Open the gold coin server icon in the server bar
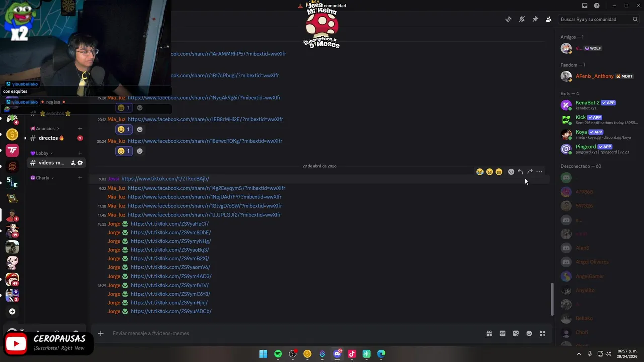644x362 pixels. tap(12, 134)
